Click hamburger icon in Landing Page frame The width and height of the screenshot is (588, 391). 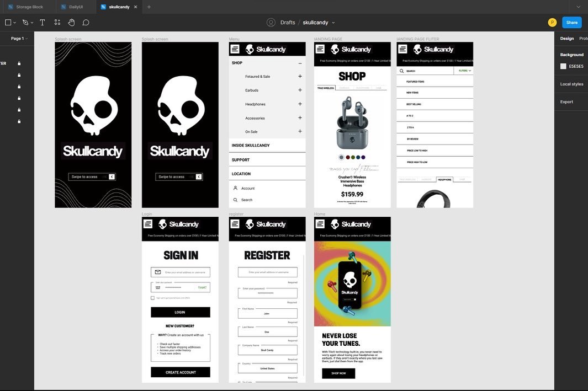point(320,49)
